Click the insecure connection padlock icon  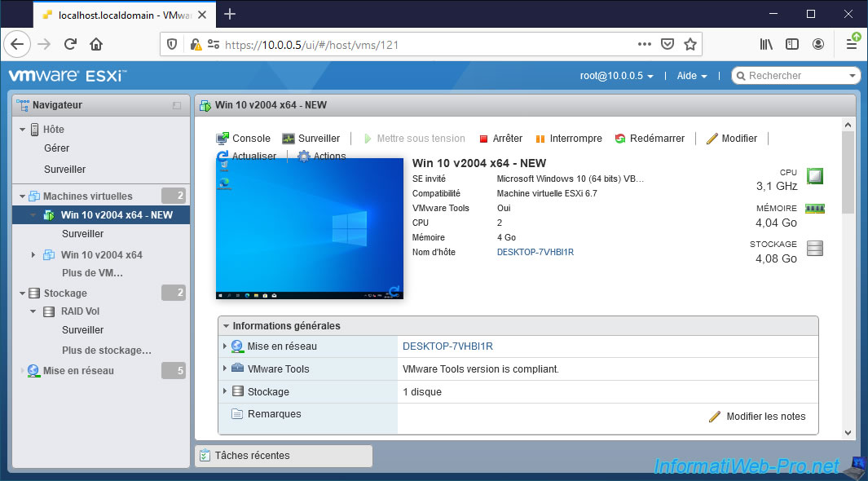click(x=196, y=44)
